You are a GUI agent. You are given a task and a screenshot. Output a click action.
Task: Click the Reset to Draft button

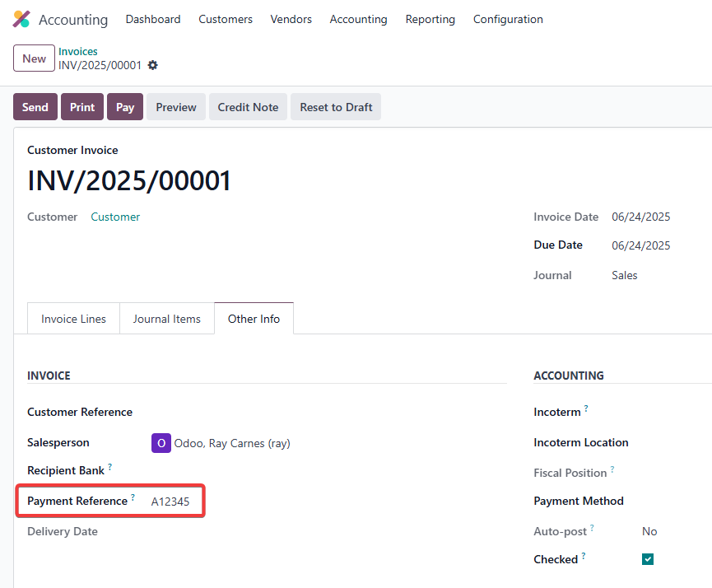(x=336, y=107)
